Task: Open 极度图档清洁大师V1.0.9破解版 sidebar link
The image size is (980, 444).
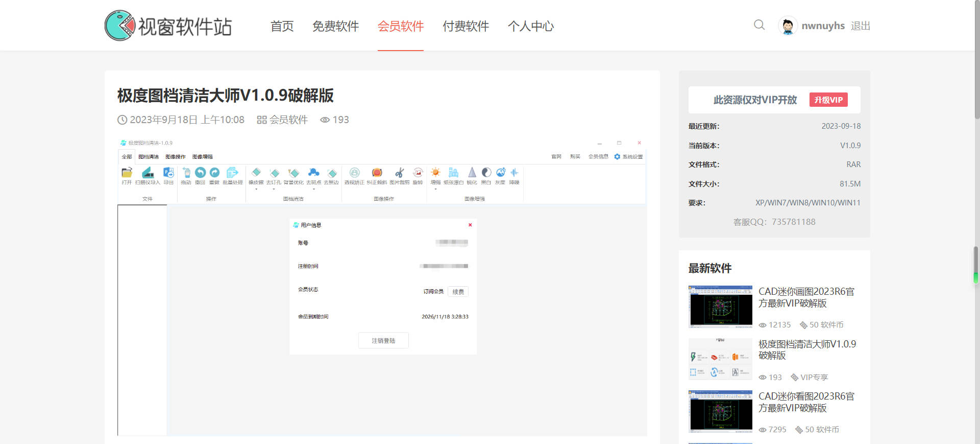Action: pos(807,349)
